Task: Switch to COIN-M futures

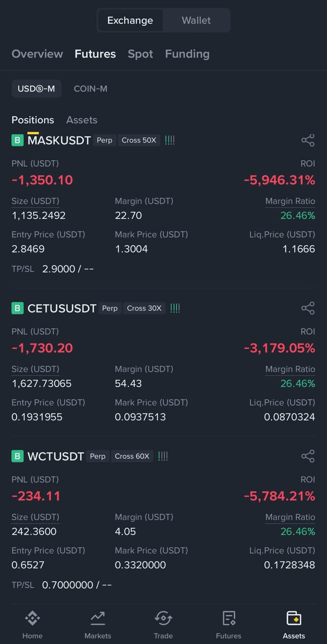Action: click(x=90, y=88)
